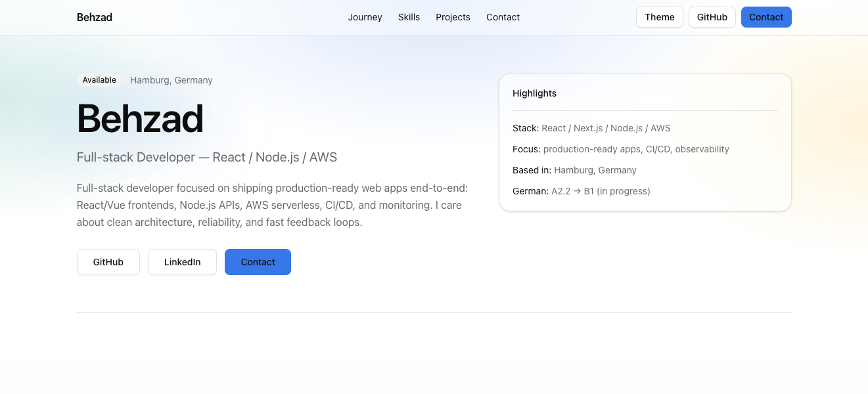Open the Journey section from the navigation
868x394 pixels.
365,17
